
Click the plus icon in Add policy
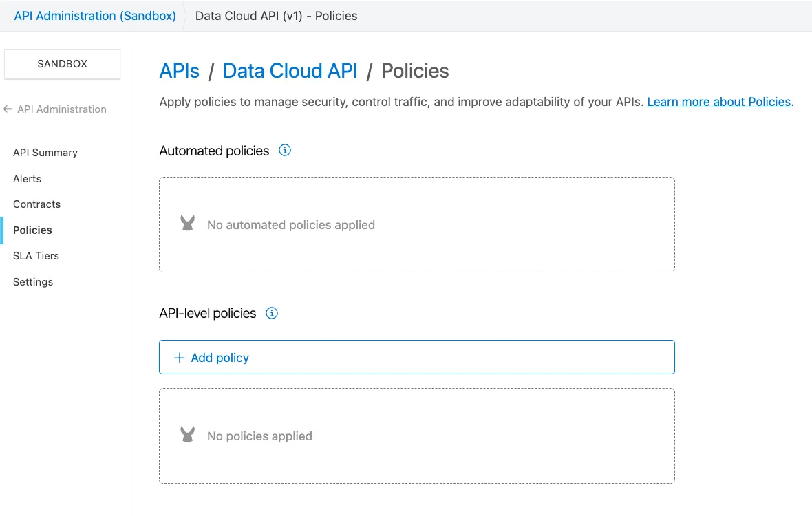(179, 358)
